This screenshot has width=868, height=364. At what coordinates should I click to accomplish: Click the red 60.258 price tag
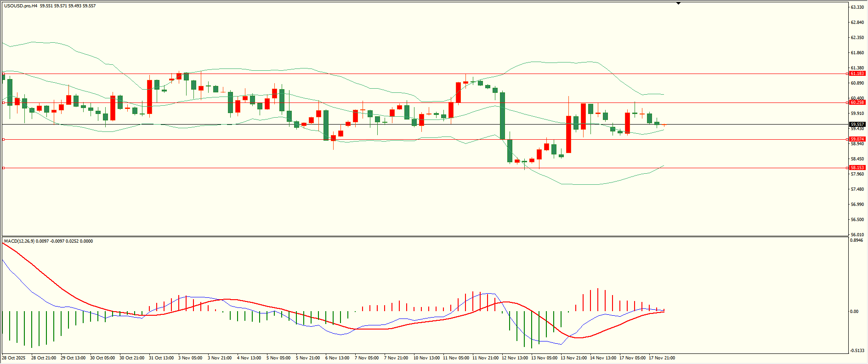point(857,102)
